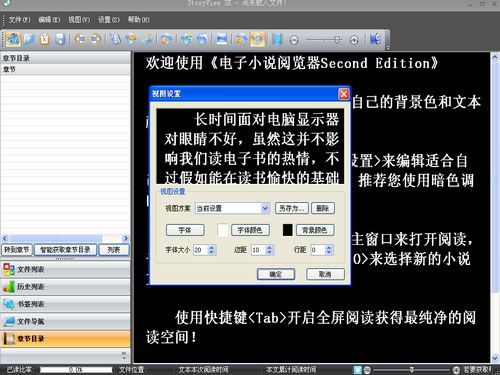
Task: Click the 字体 font button
Action: click(x=185, y=230)
